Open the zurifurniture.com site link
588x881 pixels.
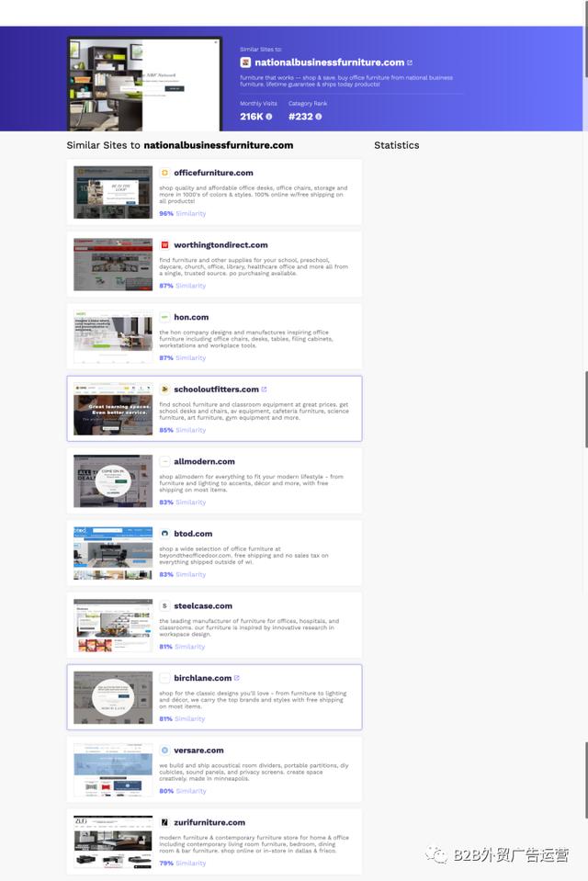click(209, 822)
